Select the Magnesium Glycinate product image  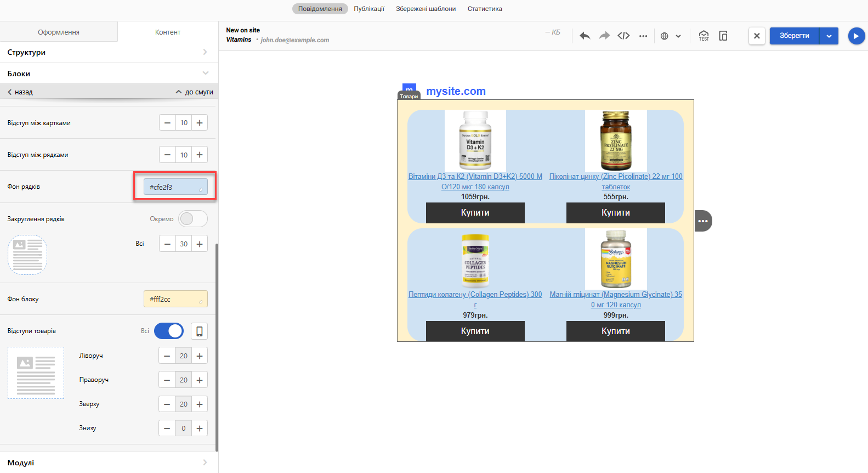point(616,259)
